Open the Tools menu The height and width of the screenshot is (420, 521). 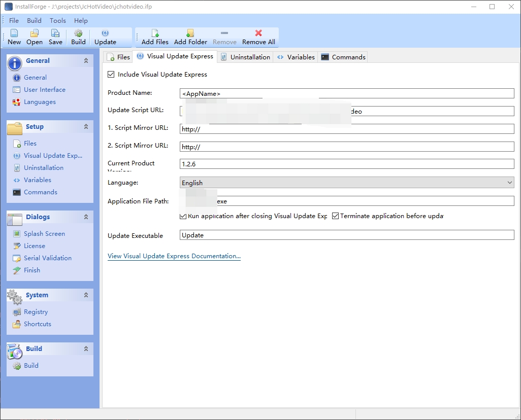[58, 21]
